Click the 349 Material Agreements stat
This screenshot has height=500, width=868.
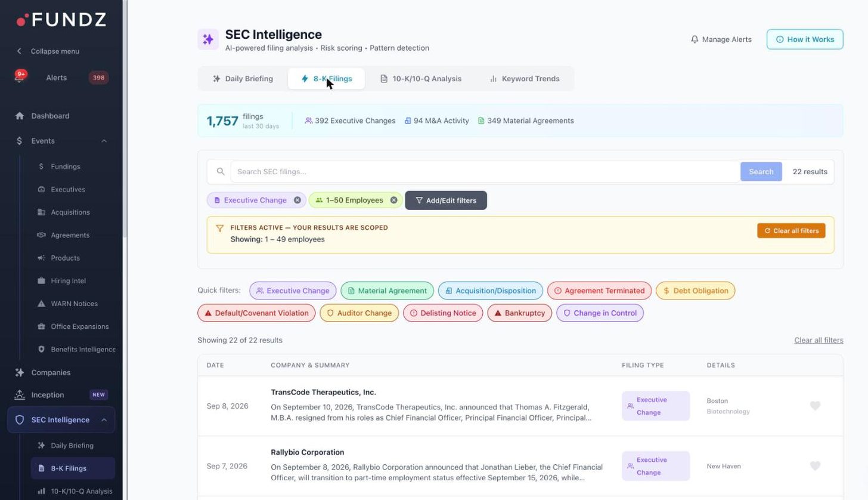point(526,121)
